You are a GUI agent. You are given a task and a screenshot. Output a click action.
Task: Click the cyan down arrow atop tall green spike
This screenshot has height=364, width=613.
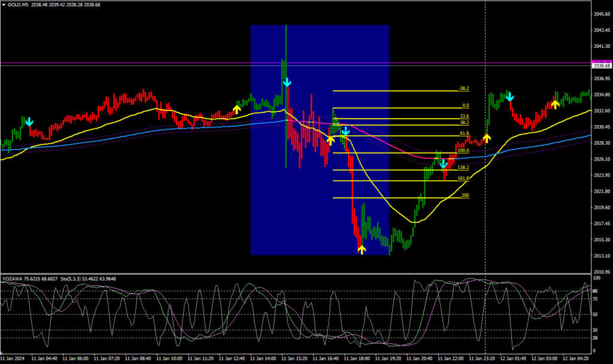tap(287, 82)
